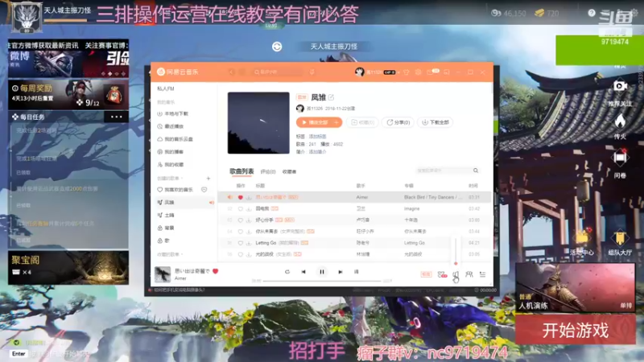Skip to the previous track

[303, 272]
